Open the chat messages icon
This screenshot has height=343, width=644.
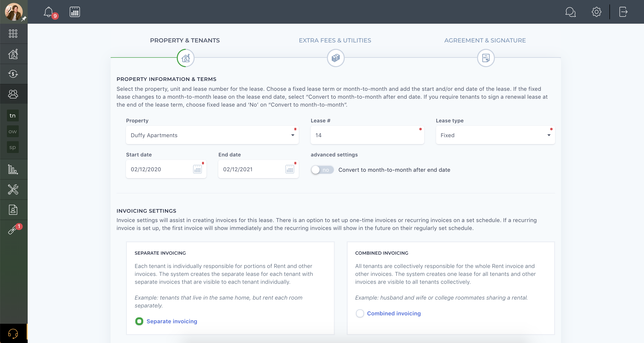tap(570, 12)
